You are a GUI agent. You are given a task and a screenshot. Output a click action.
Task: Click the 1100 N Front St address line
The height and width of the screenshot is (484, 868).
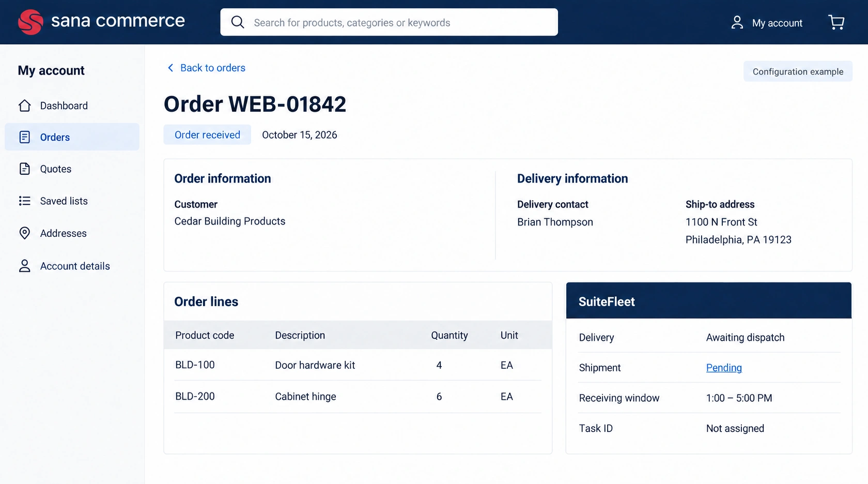[721, 222]
